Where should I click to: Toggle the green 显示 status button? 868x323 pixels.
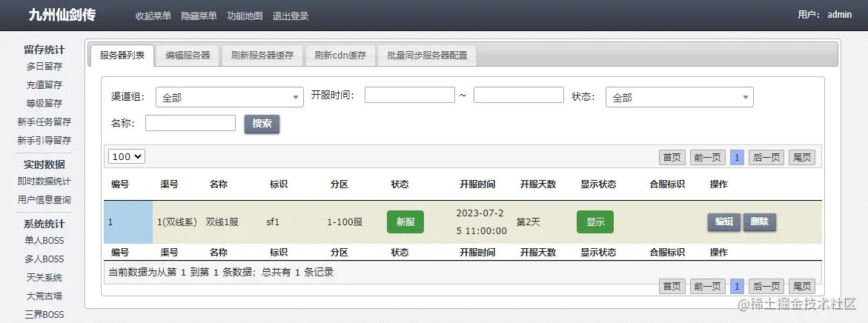tap(595, 222)
